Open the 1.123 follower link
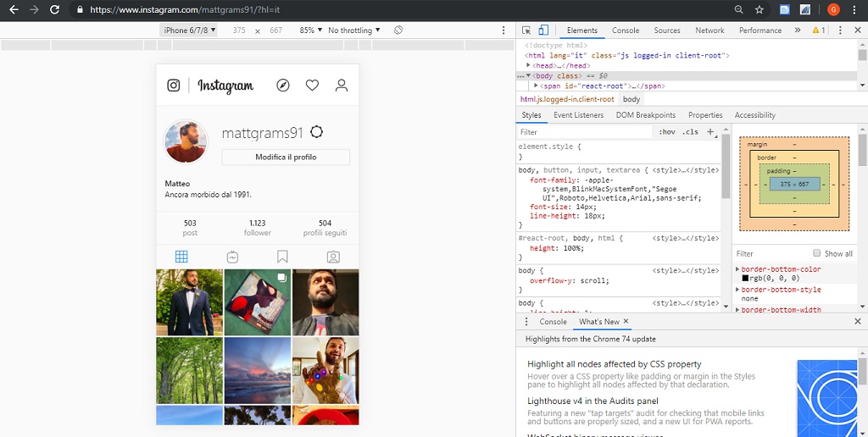 click(x=258, y=228)
